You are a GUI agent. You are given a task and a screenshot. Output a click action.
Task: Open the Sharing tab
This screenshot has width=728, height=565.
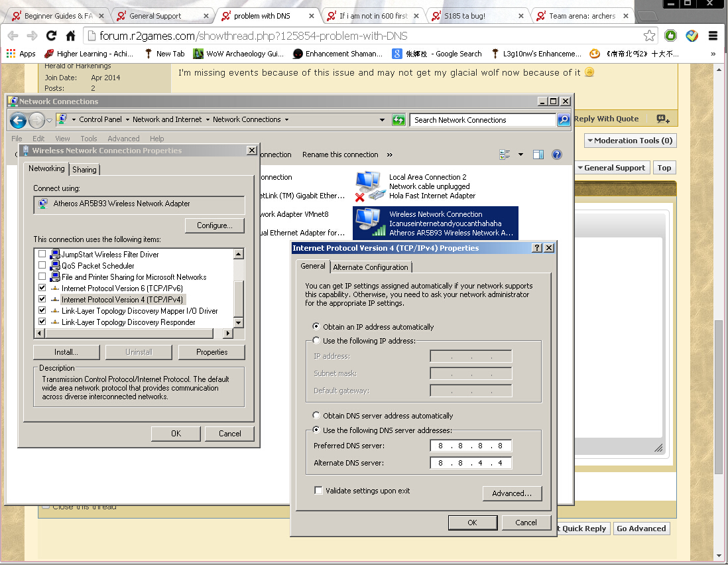coord(84,170)
